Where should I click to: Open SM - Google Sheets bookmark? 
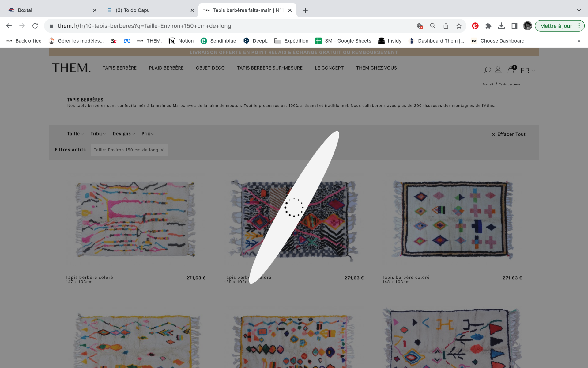point(343,41)
